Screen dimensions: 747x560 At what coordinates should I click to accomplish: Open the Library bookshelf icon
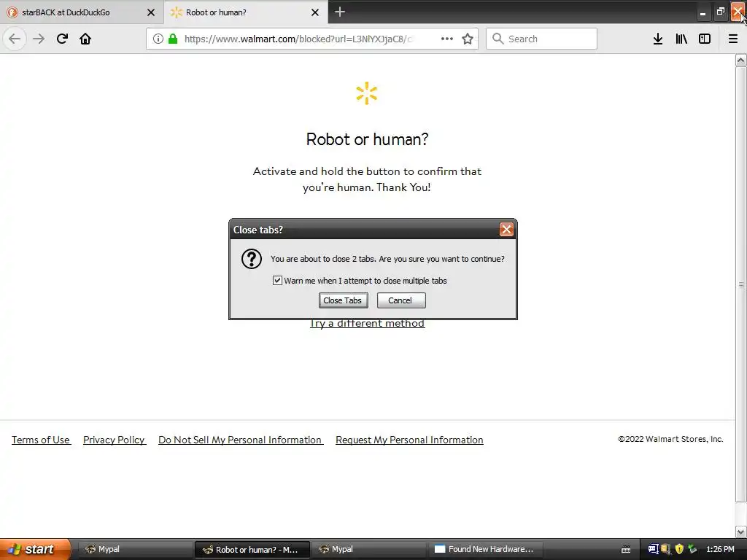click(681, 39)
